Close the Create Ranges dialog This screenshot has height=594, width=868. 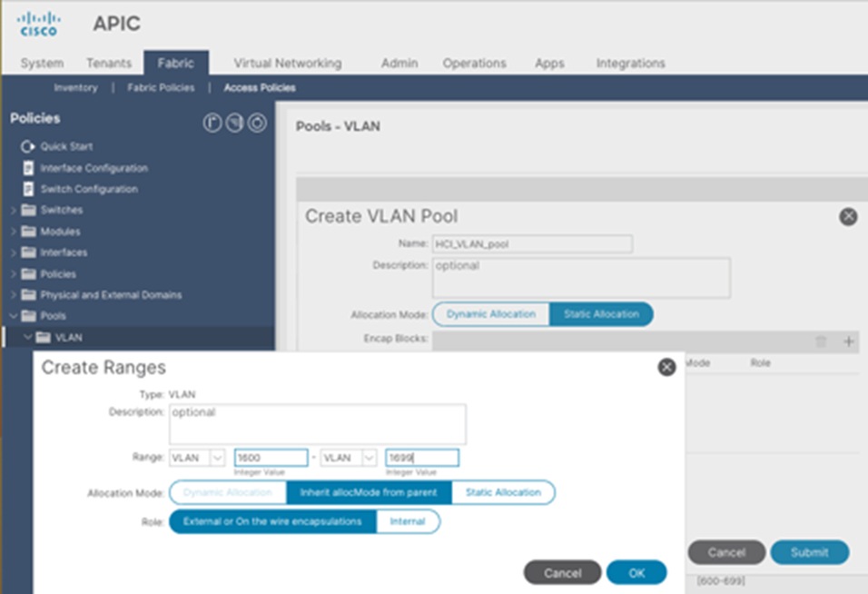click(666, 367)
